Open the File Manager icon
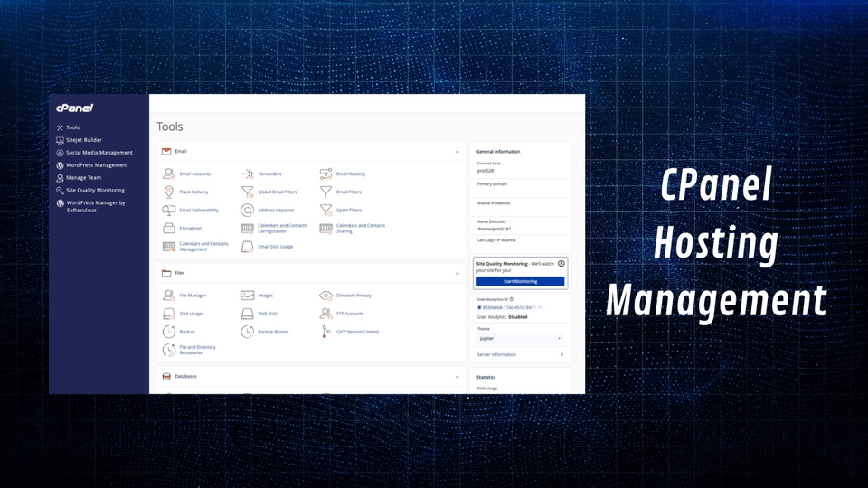 click(x=169, y=296)
